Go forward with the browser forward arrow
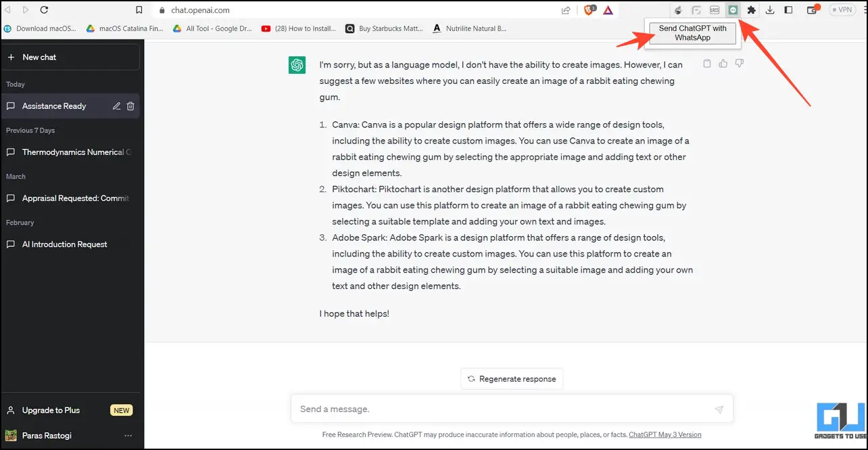 point(26,10)
